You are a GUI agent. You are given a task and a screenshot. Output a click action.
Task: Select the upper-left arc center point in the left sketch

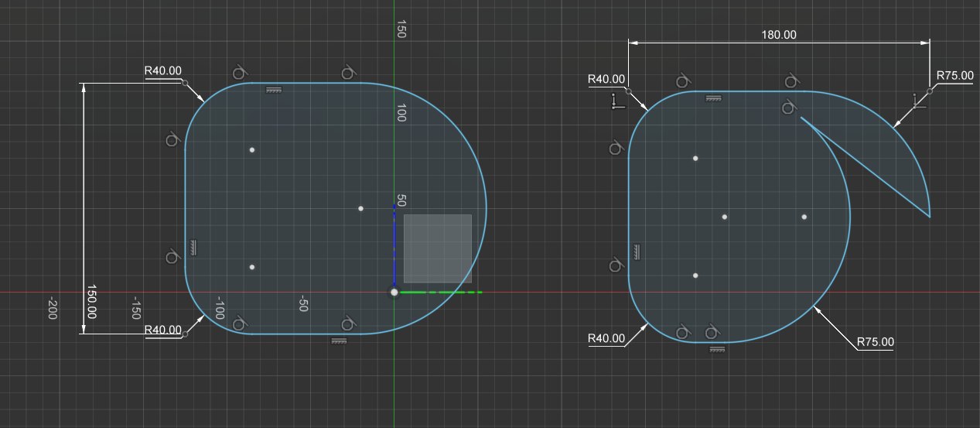point(252,149)
